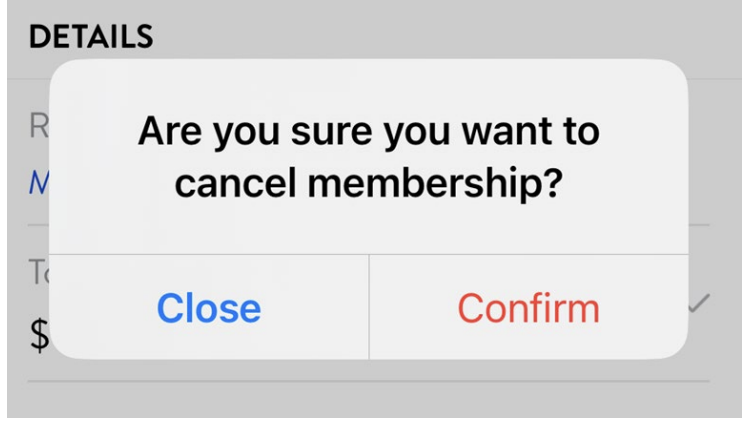Click the dimmed background right of DETAILS

click(x=450, y=38)
